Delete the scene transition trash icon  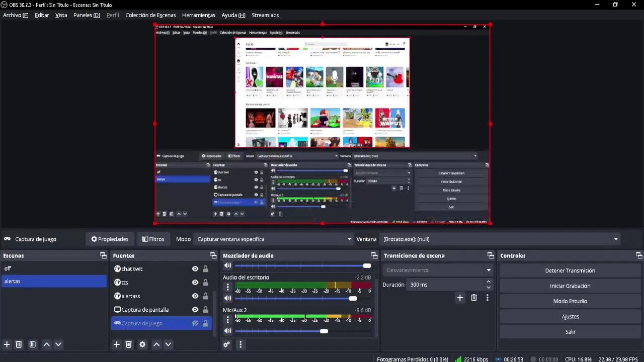click(473, 298)
